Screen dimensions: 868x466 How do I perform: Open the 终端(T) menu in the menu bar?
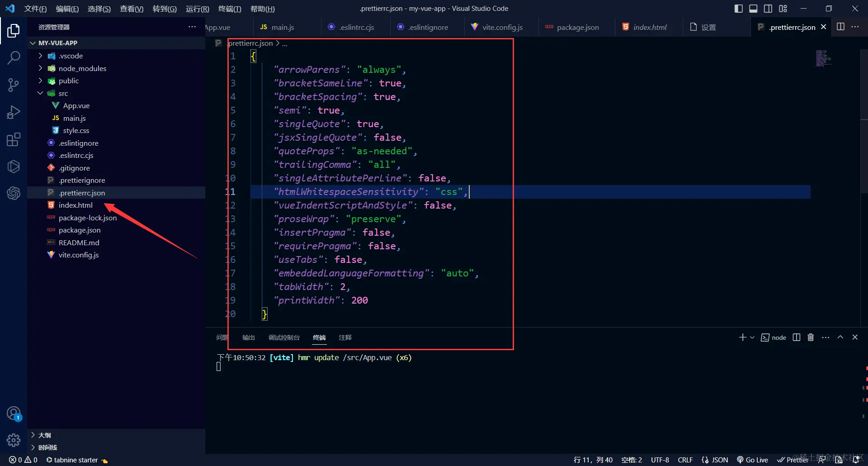(x=230, y=9)
